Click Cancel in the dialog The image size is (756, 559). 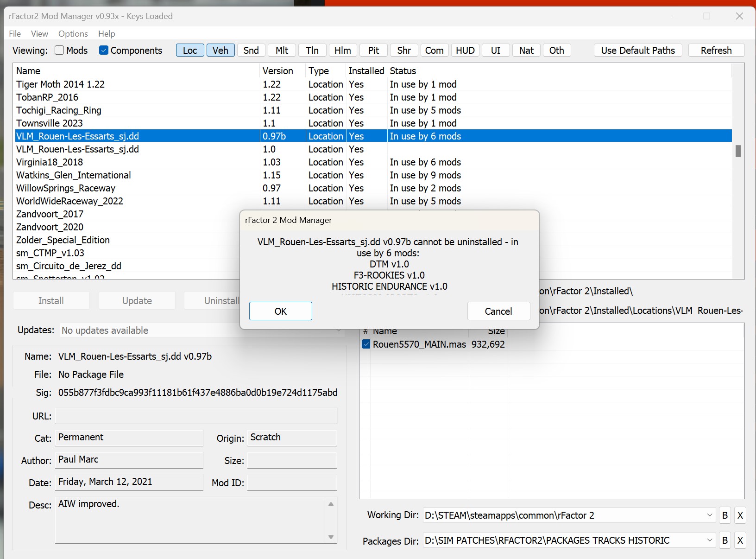point(498,311)
